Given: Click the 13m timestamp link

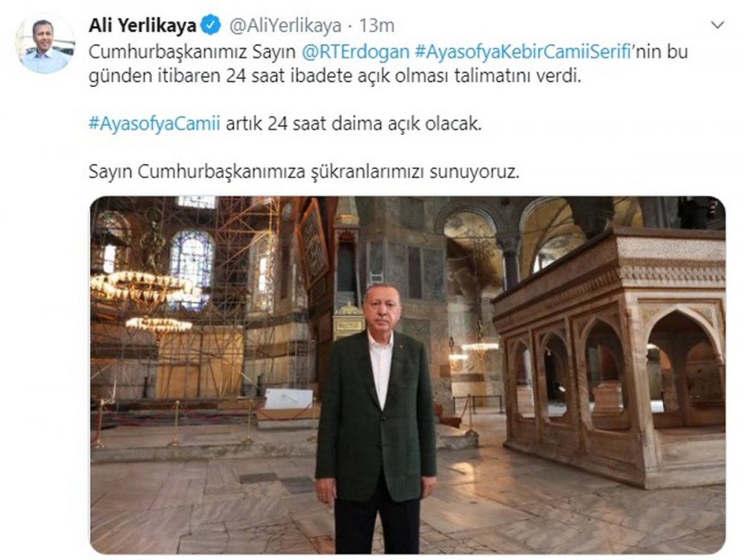Looking at the screenshot, I should coord(376,25).
